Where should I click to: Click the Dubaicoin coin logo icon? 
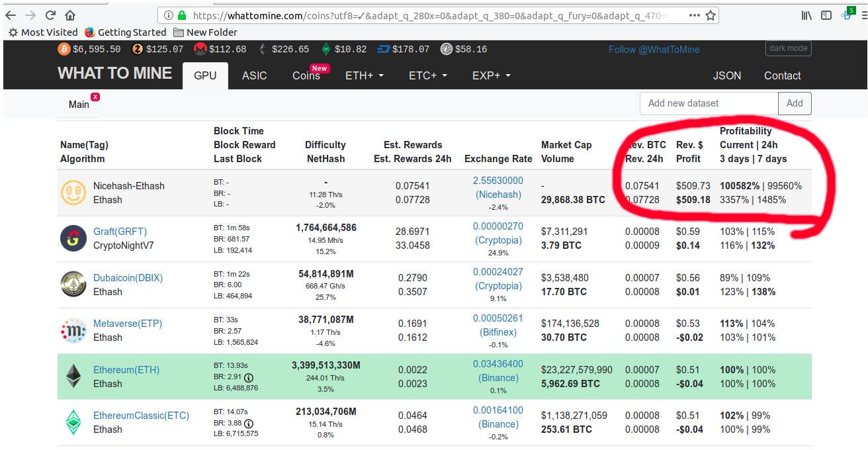pyautogui.click(x=73, y=284)
